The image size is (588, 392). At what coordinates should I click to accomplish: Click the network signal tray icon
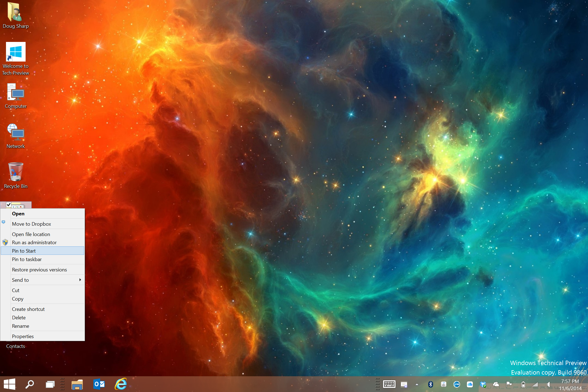535,384
